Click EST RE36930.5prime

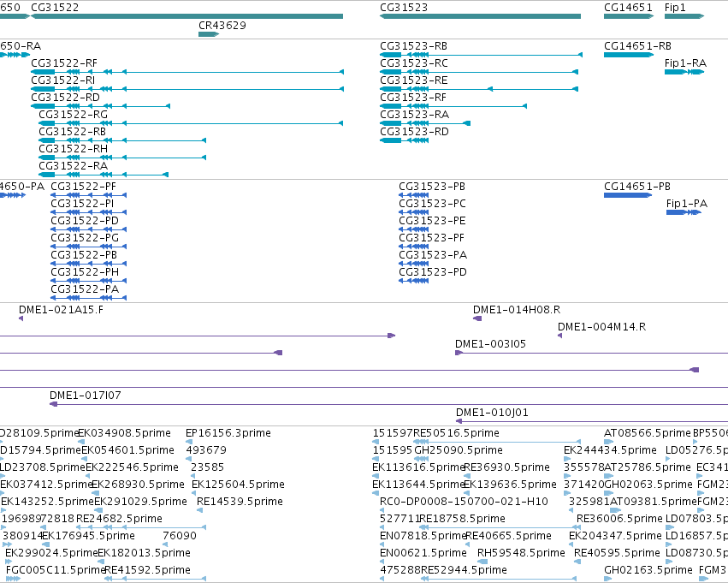(x=506, y=467)
